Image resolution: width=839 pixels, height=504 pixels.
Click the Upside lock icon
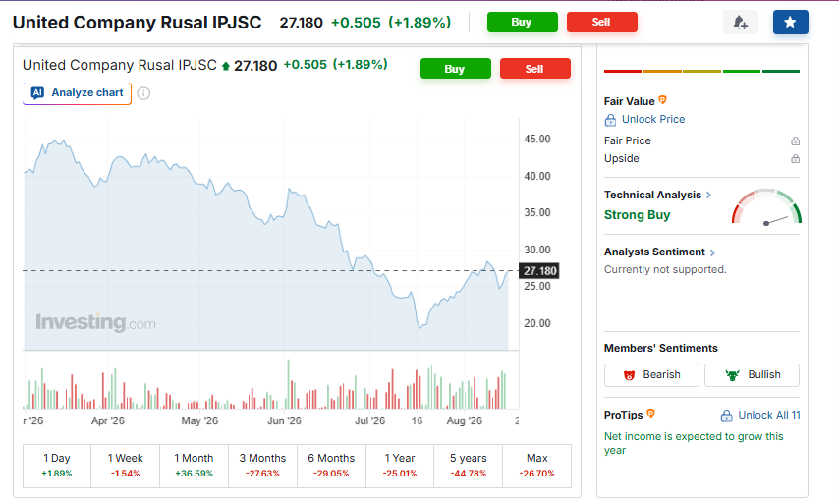[x=795, y=159]
